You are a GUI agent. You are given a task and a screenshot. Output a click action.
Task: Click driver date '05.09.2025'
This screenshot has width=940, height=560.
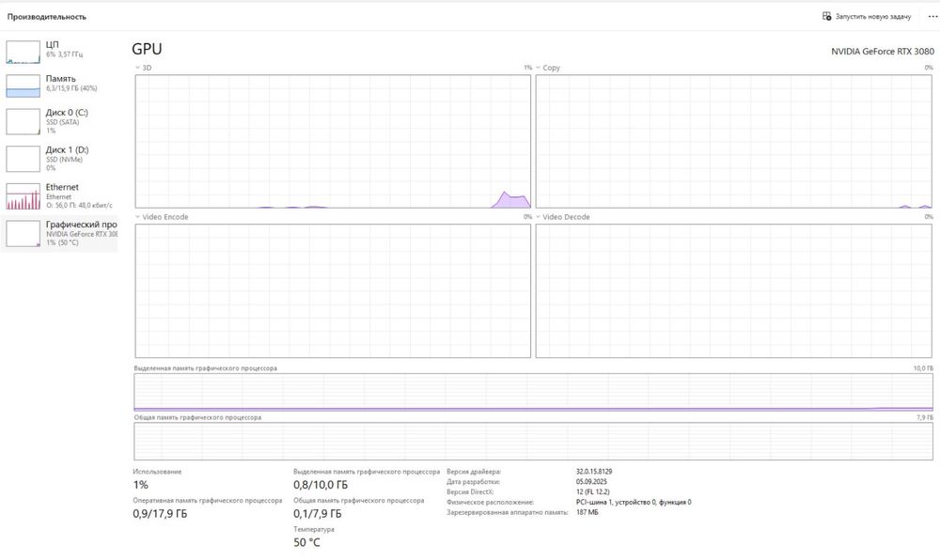tap(591, 481)
